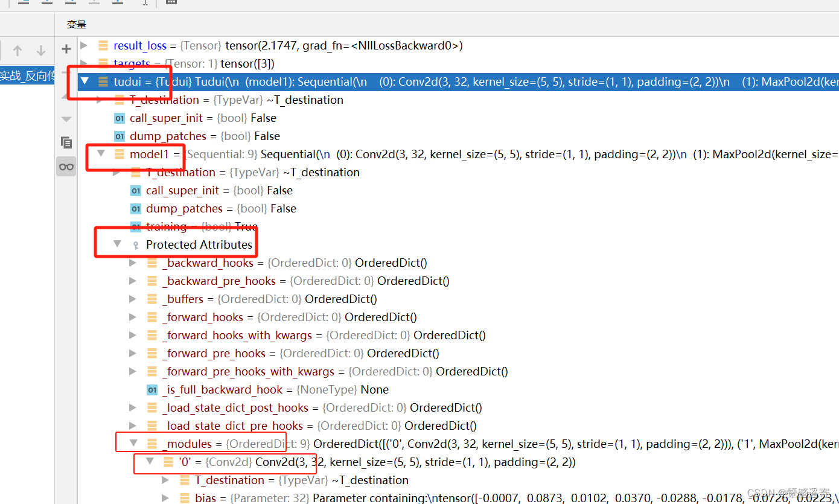The image size is (839, 504).
Task: Expand the _forward_hooks entry
Action: [133, 317]
